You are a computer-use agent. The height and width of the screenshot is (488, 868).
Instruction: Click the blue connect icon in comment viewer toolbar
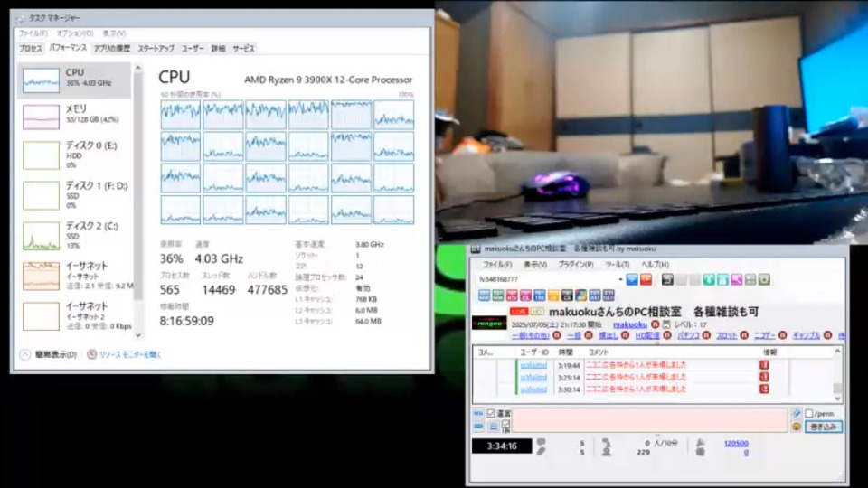pyautogui.click(x=632, y=280)
